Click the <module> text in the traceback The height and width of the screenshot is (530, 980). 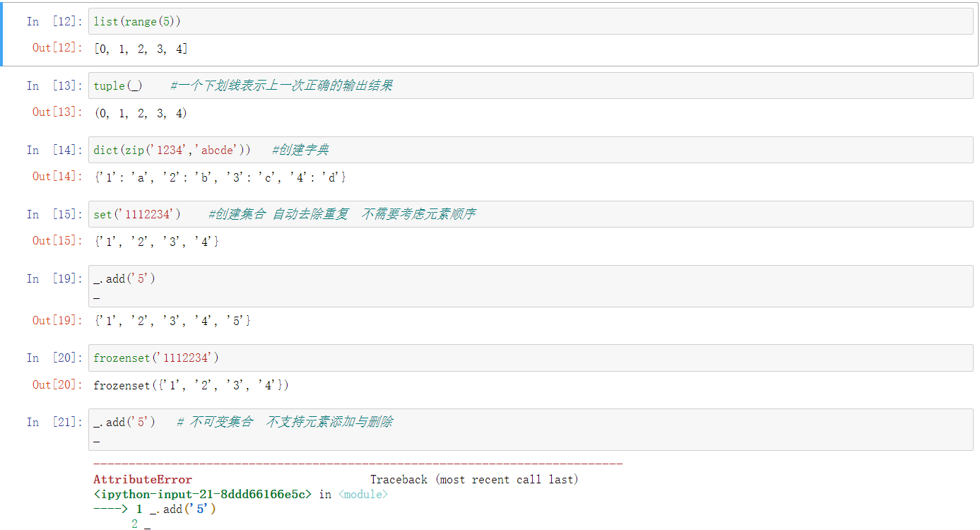(x=362, y=495)
